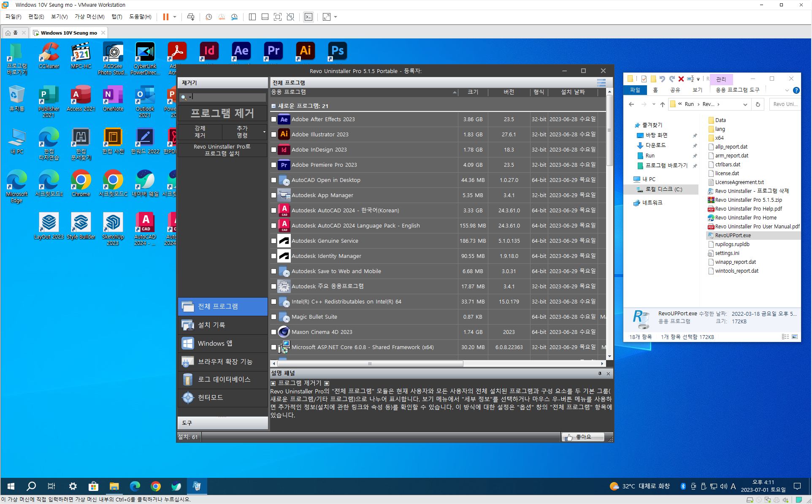Collapse the new programs (새로운 프로그램) group
The height and width of the screenshot is (504, 812).
273,106
